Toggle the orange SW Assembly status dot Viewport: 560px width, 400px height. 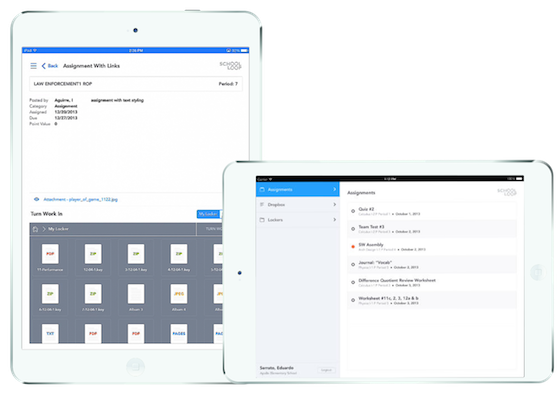point(353,247)
